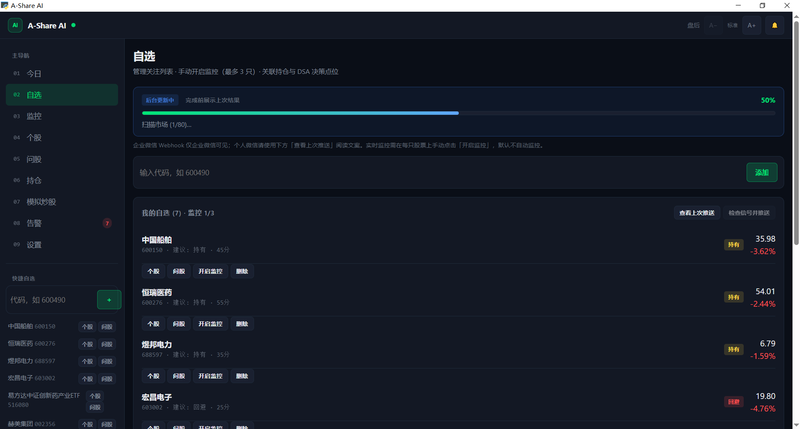The width and height of the screenshot is (800, 429).
Task: Click 删除 button for 恒瑞医药
Action: (x=242, y=324)
